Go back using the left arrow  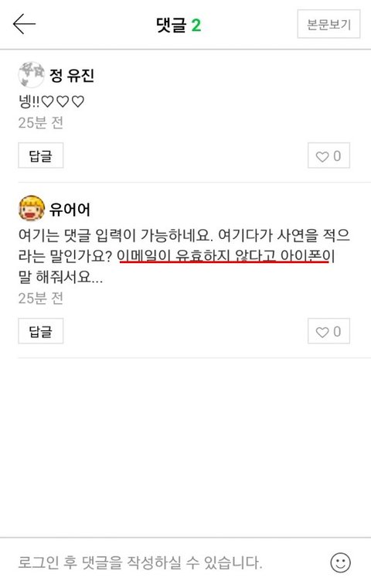click(24, 24)
